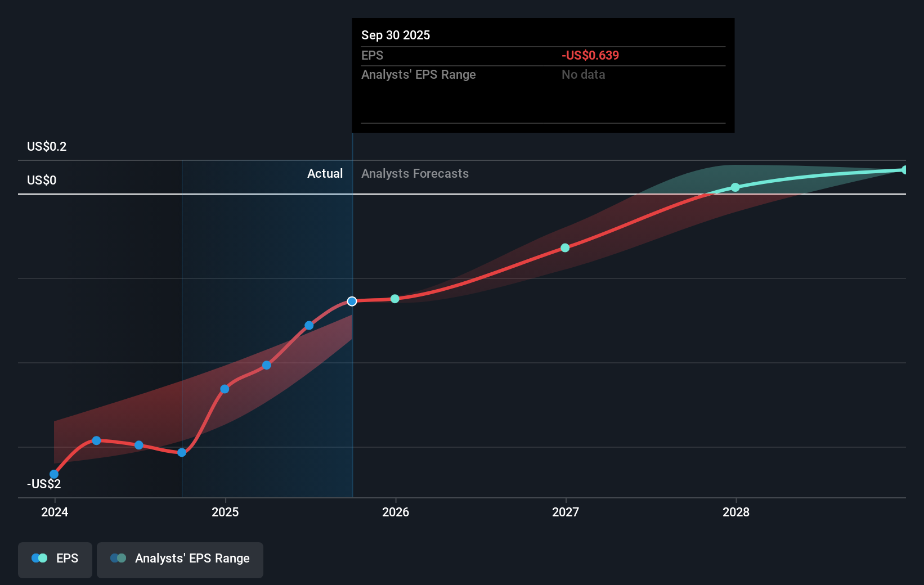Click the EPS data point at start of 2025
Viewport: 924px width, 585px height.
click(225, 389)
